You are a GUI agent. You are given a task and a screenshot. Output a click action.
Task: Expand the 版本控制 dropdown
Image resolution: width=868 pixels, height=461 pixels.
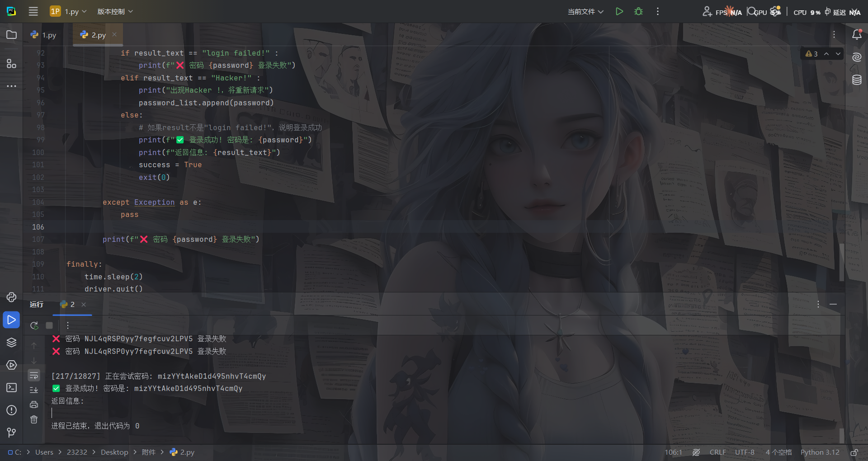pyautogui.click(x=115, y=11)
